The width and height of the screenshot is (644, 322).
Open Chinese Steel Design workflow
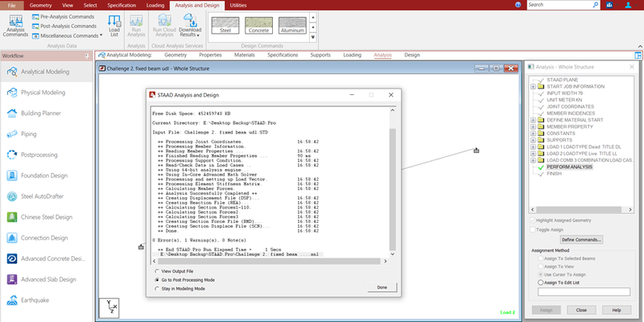[x=47, y=217]
